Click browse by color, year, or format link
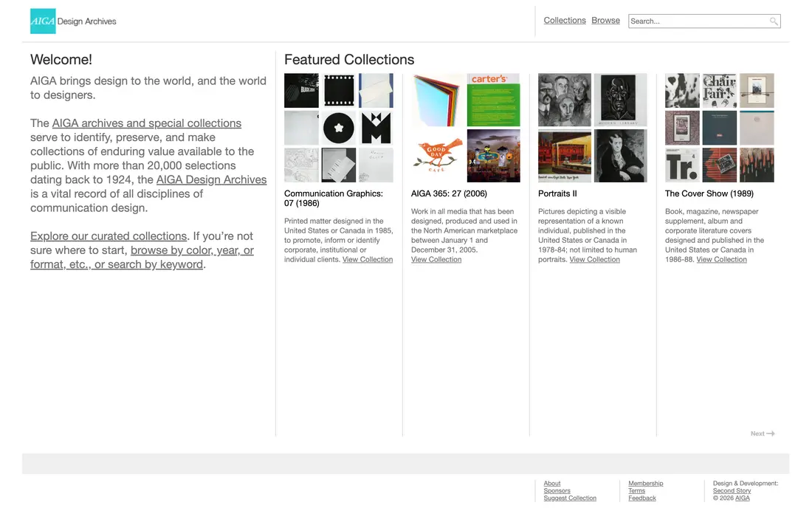 142,258
